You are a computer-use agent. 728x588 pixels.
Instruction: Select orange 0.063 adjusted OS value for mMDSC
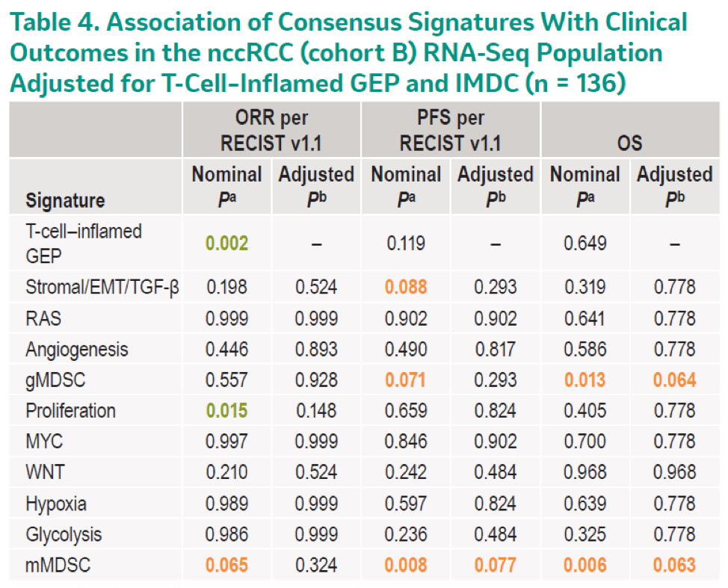click(674, 566)
